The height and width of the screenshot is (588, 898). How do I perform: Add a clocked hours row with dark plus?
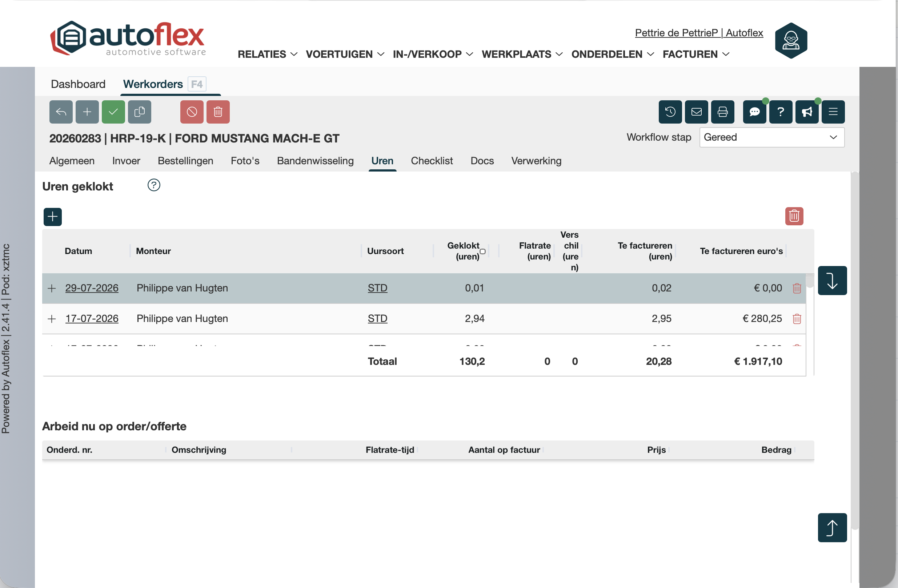coord(52,217)
